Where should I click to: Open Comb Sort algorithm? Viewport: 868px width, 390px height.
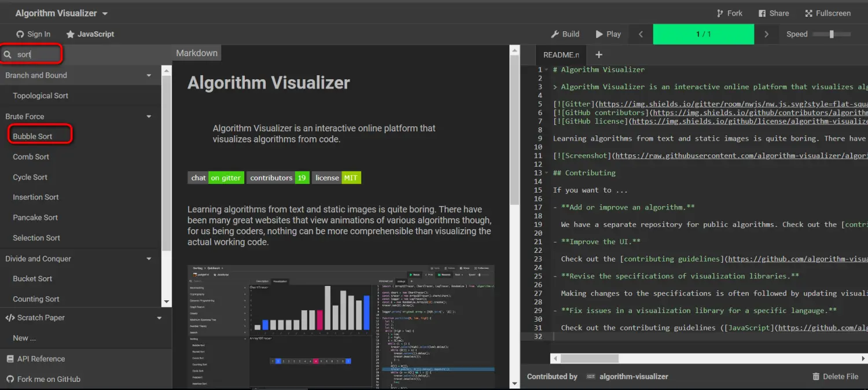(x=31, y=157)
